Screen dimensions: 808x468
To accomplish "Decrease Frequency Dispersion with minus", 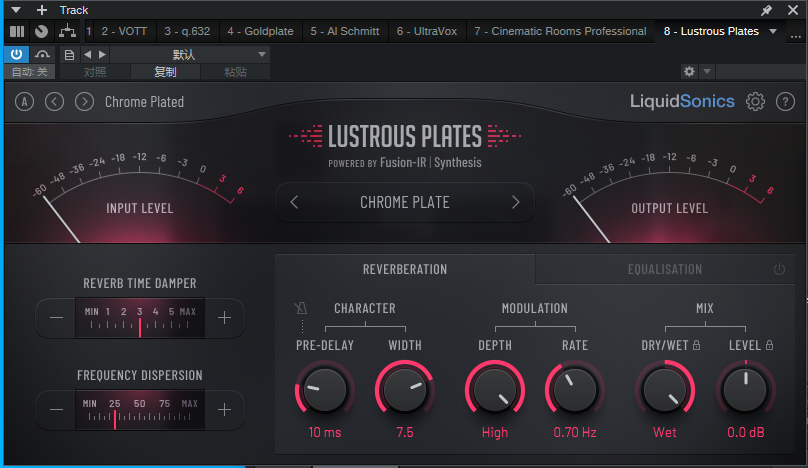I will (56, 410).
